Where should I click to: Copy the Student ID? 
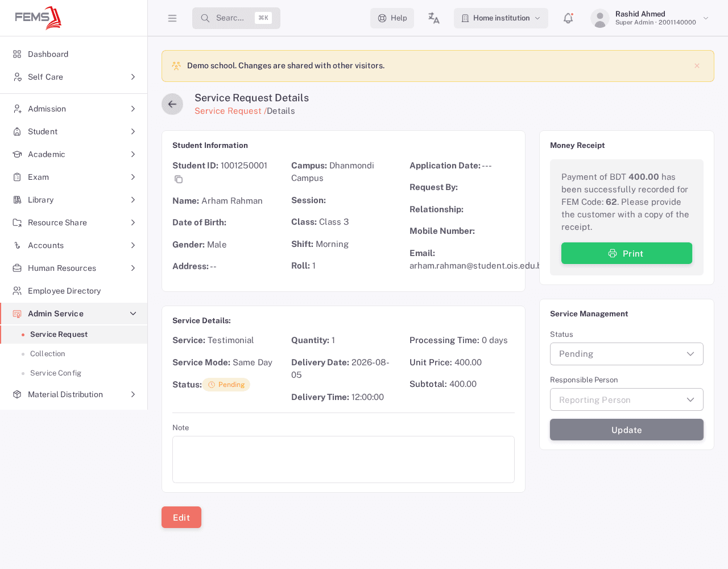tap(179, 179)
